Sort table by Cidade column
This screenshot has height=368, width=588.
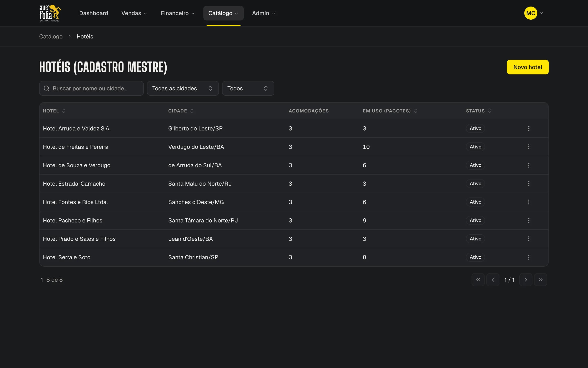(181, 111)
